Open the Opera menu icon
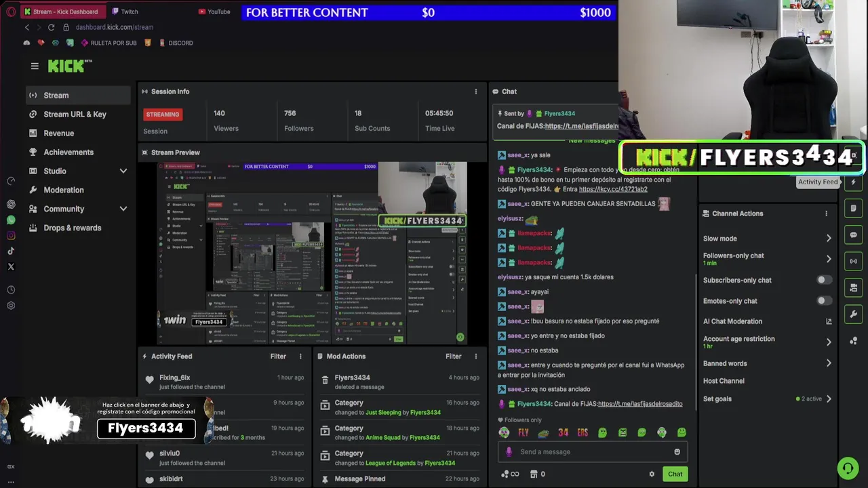868x488 pixels. [11, 12]
